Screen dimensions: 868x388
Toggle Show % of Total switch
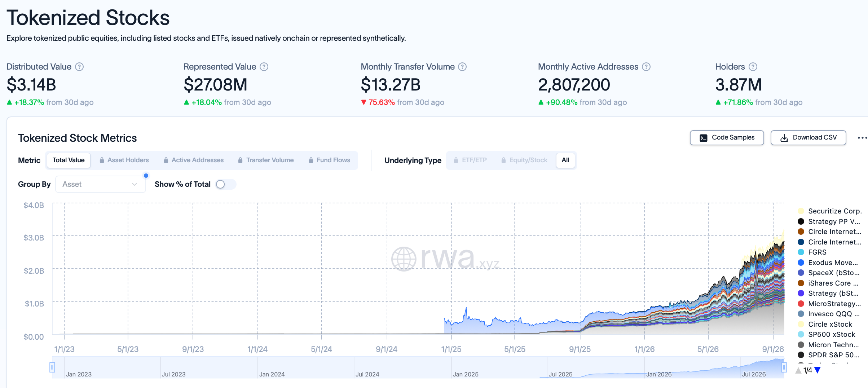[225, 184]
